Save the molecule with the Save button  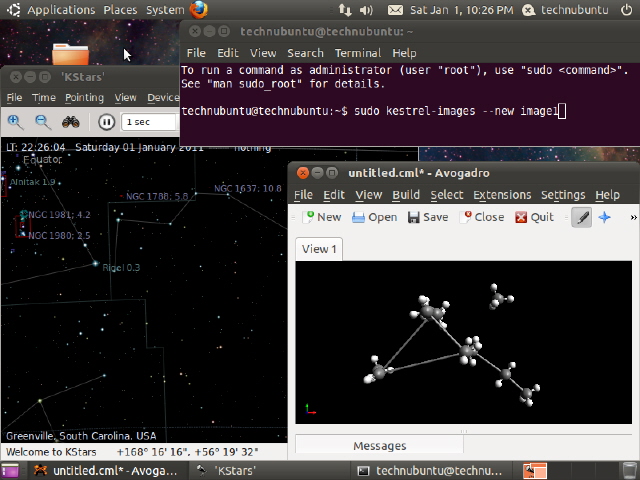point(427,217)
